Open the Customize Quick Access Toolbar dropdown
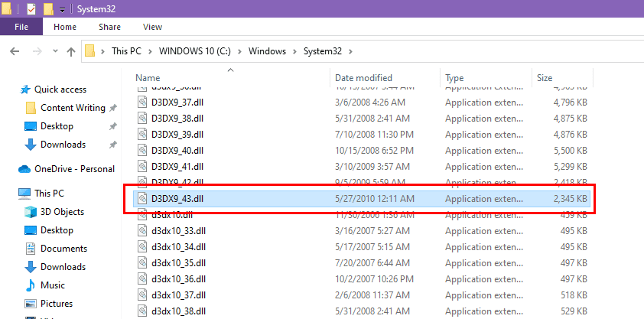644x319 pixels. 62,9
